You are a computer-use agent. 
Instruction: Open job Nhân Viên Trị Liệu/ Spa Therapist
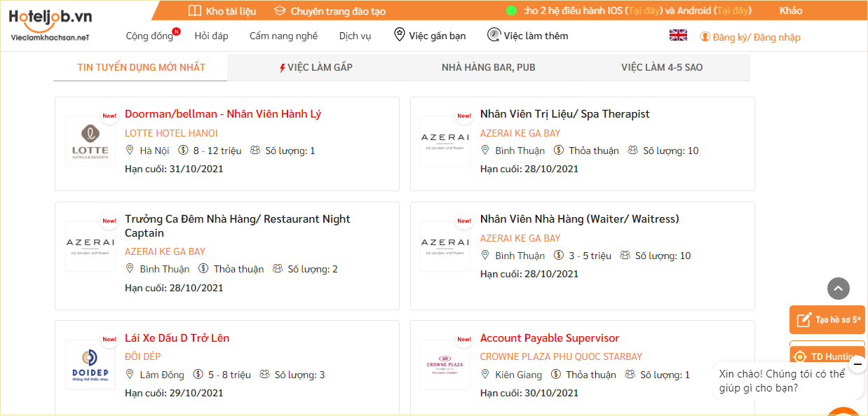tap(565, 114)
